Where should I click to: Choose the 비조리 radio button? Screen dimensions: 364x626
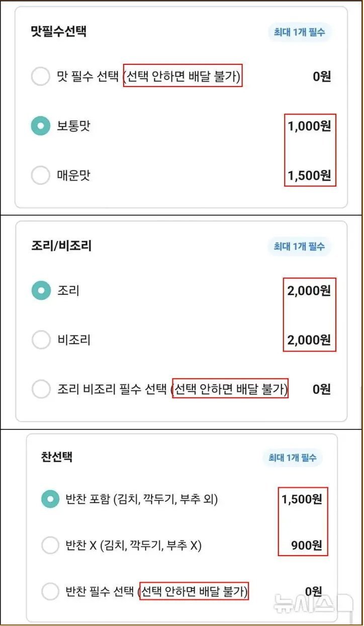click(41, 340)
